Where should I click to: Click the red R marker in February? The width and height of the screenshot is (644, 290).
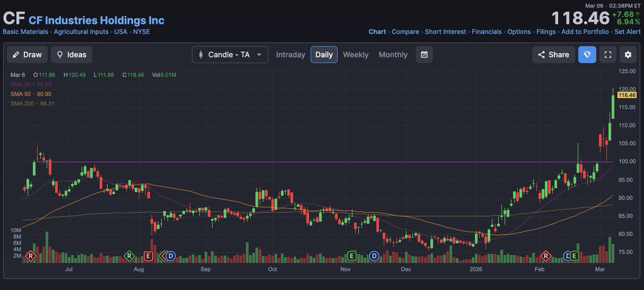(547, 256)
